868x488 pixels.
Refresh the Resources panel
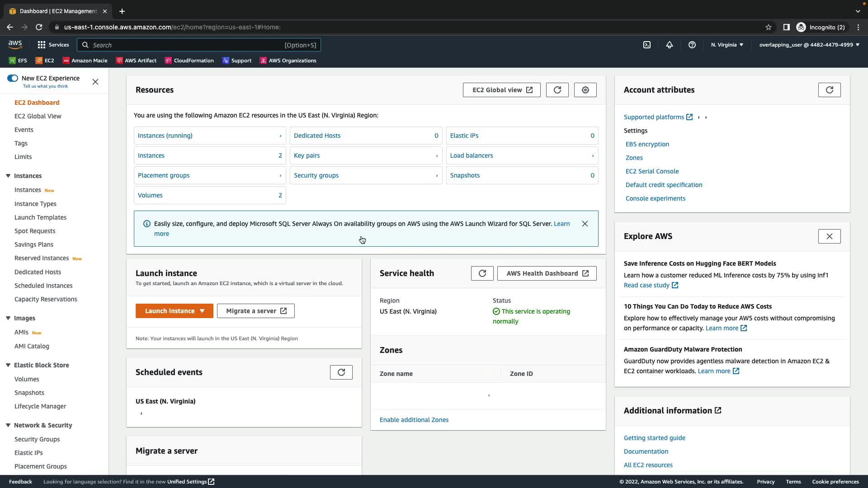tap(557, 90)
